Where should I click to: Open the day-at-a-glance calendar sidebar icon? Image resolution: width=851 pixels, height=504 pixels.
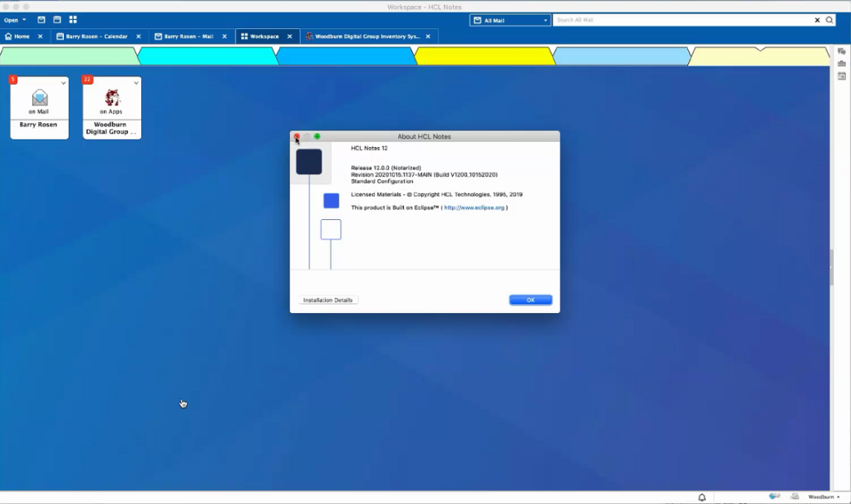point(841,76)
